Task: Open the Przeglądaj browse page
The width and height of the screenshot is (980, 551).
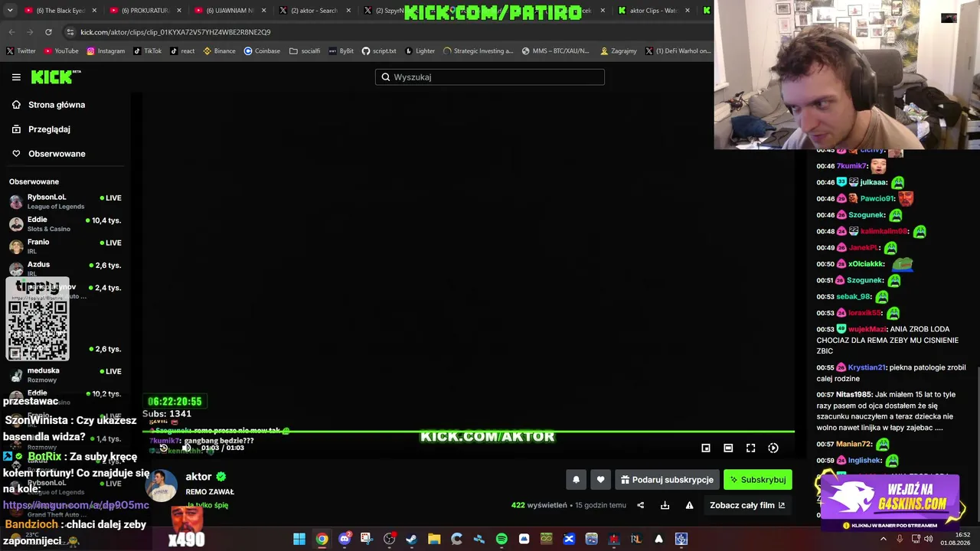Action: 49,129
